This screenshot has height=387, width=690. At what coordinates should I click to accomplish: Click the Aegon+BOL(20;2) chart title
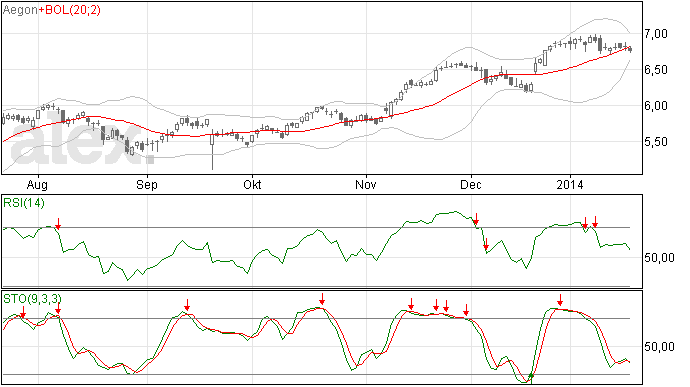(51, 10)
